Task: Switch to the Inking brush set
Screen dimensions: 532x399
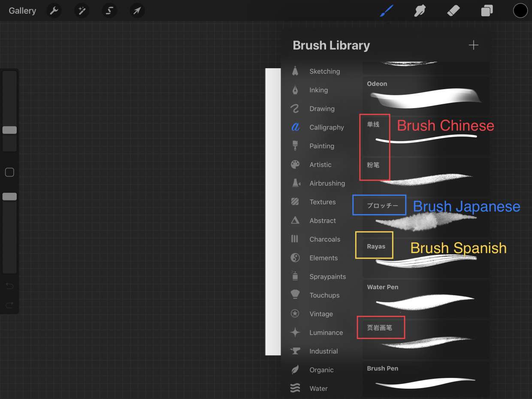Action: point(318,90)
